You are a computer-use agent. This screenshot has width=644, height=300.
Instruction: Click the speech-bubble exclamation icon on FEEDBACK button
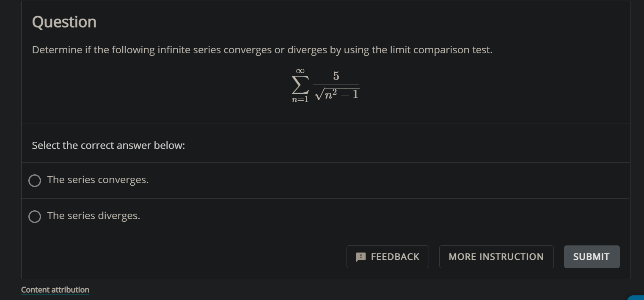[x=360, y=257]
